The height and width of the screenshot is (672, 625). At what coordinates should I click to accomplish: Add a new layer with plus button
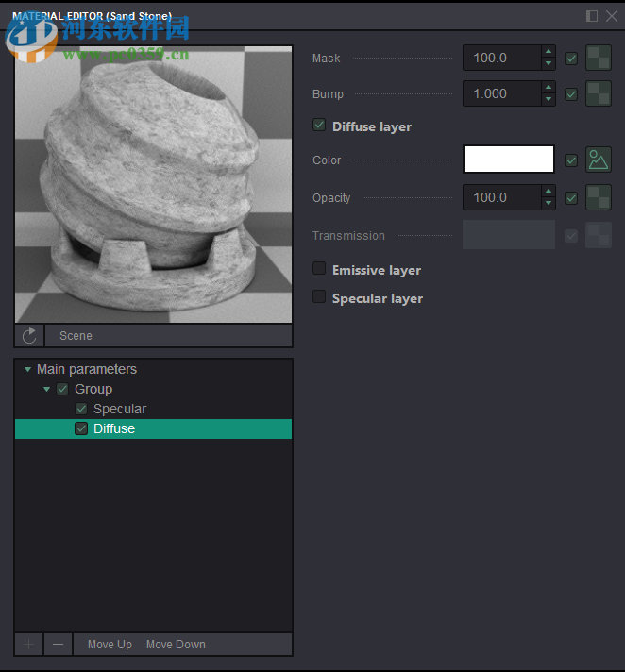[x=28, y=644]
